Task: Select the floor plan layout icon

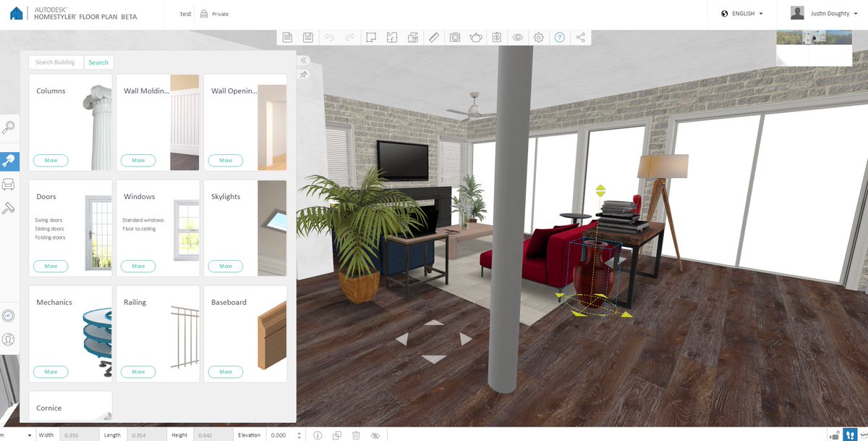Action: click(392, 37)
